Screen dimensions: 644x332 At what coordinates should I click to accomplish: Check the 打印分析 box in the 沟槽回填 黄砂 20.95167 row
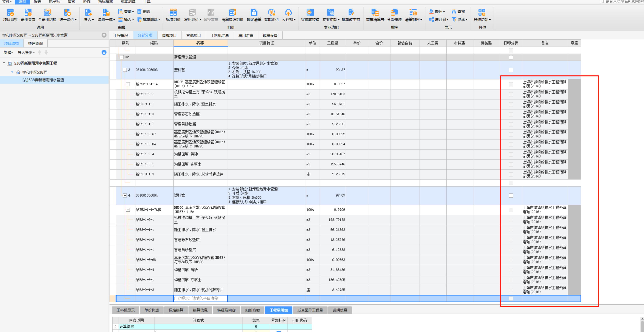(x=511, y=154)
